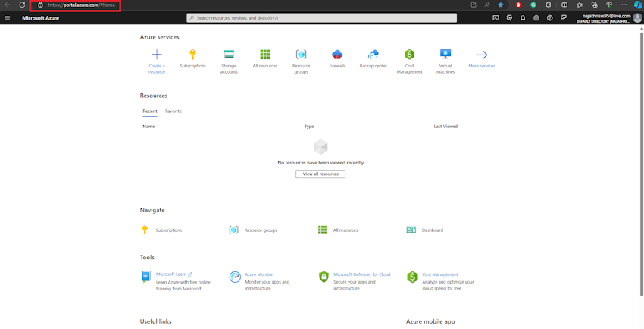Open Microsoft Defender for Cloud link
Screen dimensions: 644x329
(x=362, y=274)
